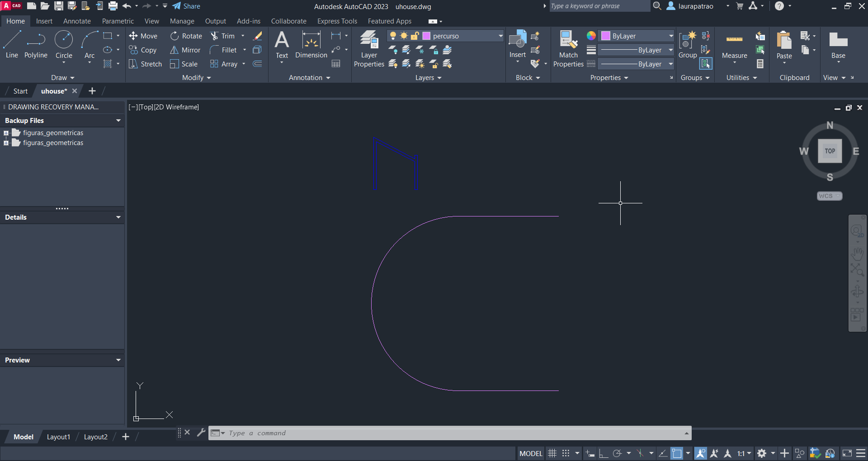This screenshot has width=868, height=461.
Task: Click the WCS coordinate system button
Action: (829, 196)
